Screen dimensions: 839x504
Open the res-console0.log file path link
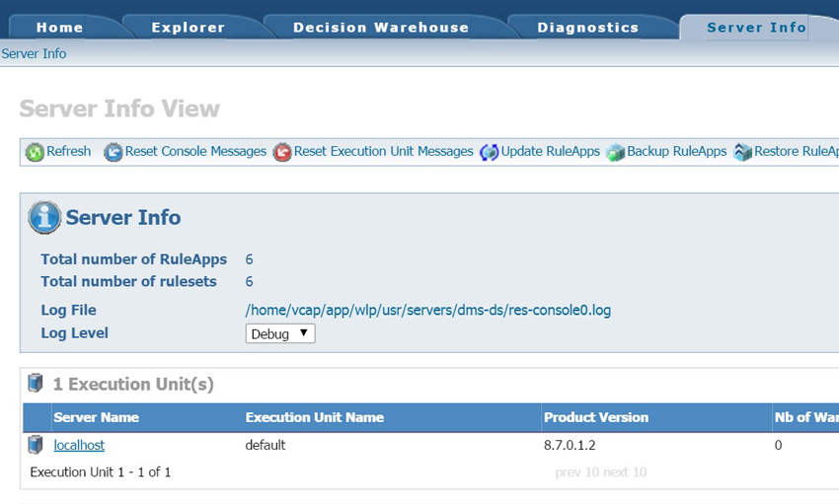(x=428, y=310)
